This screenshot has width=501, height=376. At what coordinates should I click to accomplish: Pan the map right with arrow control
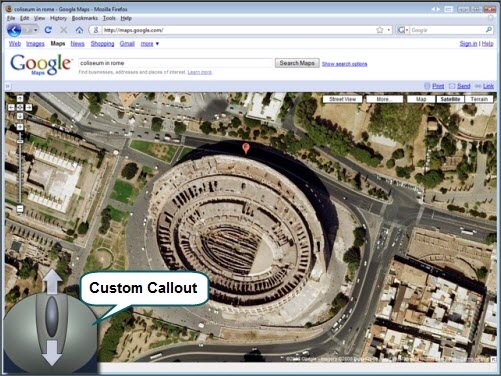click(x=29, y=107)
